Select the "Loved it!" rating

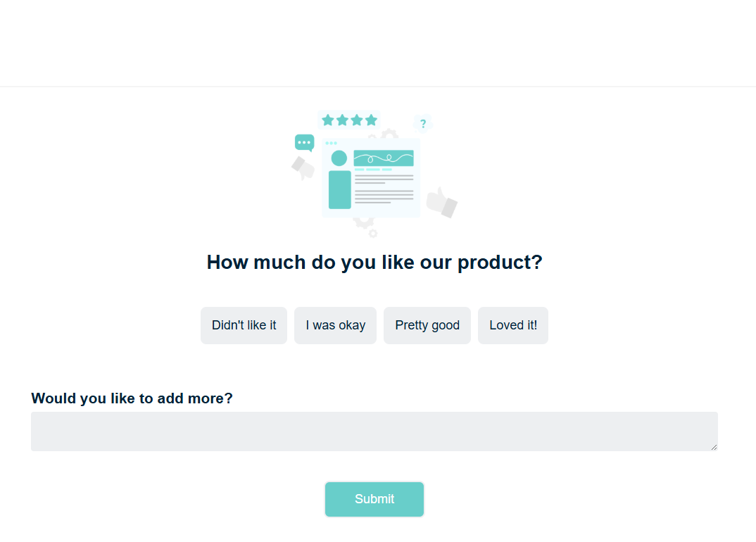point(513,325)
